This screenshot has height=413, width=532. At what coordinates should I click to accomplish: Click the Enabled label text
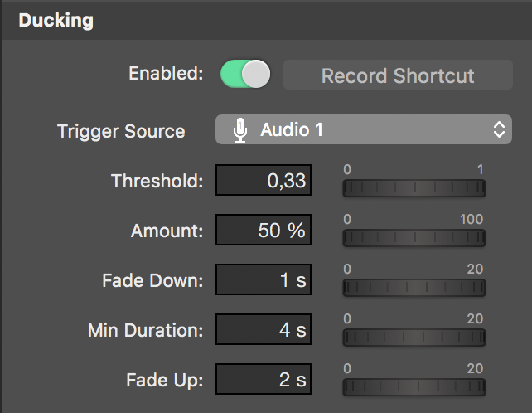[x=166, y=73]
